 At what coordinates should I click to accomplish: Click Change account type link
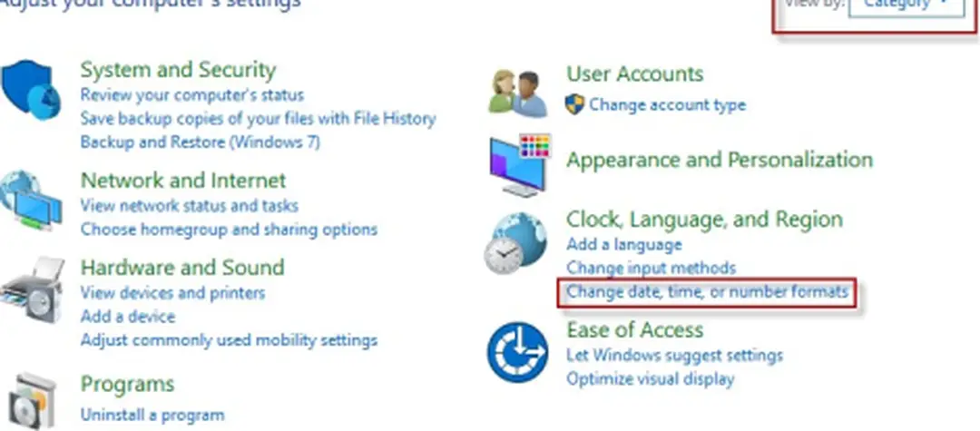point(667,104)
